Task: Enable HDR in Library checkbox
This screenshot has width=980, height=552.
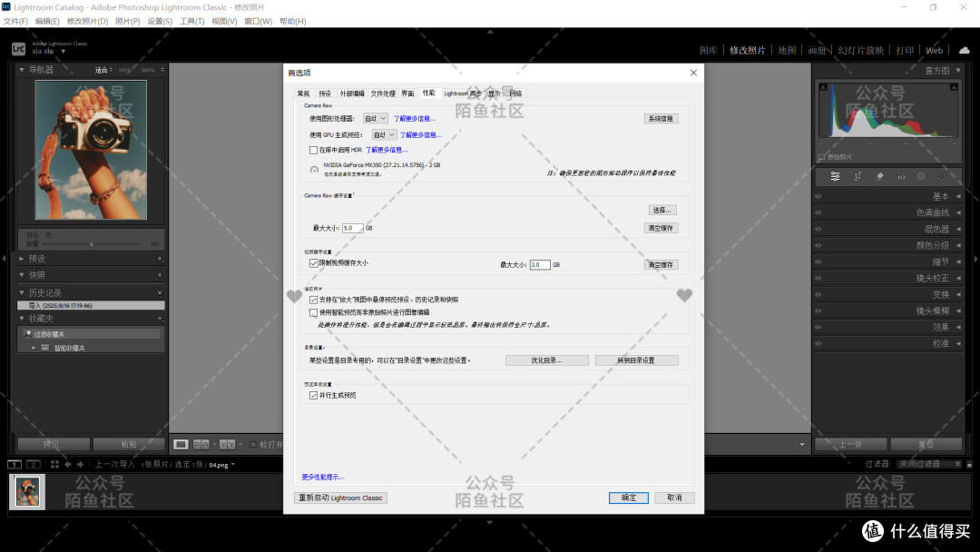Action: tap(314, 150)
